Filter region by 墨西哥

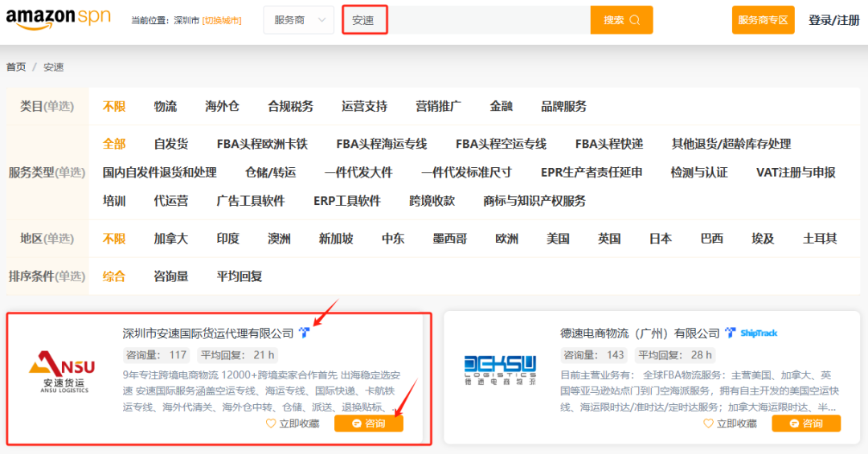[450, 239]
